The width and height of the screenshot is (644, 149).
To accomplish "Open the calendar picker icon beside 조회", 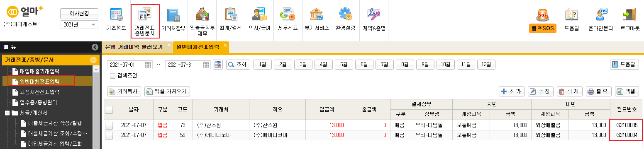I will (218, 65).
